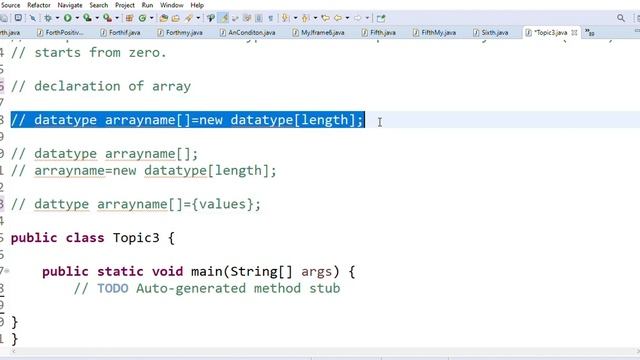This screenshot has height=360, width=640.
Task: Open the Run history dropdown arrow
Action: (77, 18)
